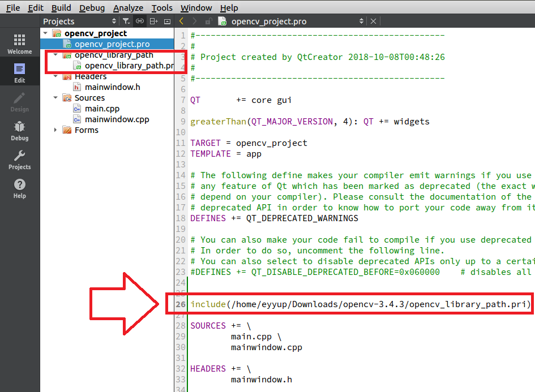Select the opencv_library_path folder label
Viewport: 535px width, 392px height.
tap(114, 55)
